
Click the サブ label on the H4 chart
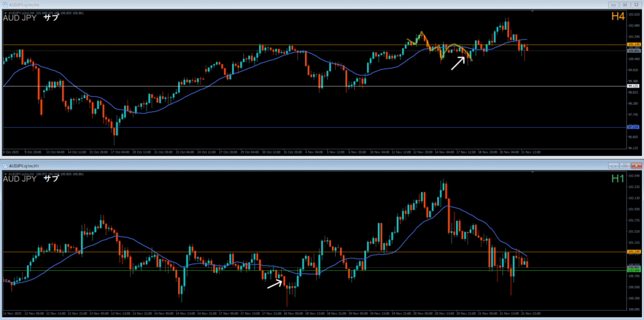click(51, 18)
